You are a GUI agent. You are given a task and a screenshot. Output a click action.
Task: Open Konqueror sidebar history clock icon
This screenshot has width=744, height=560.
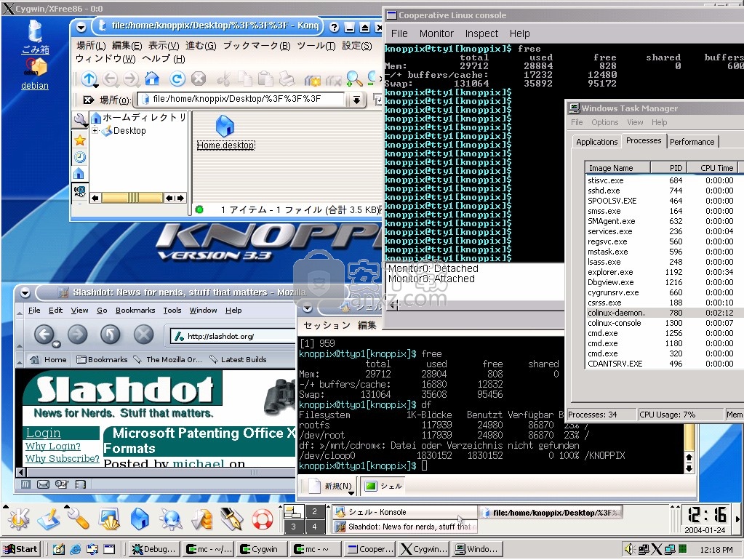80,157
